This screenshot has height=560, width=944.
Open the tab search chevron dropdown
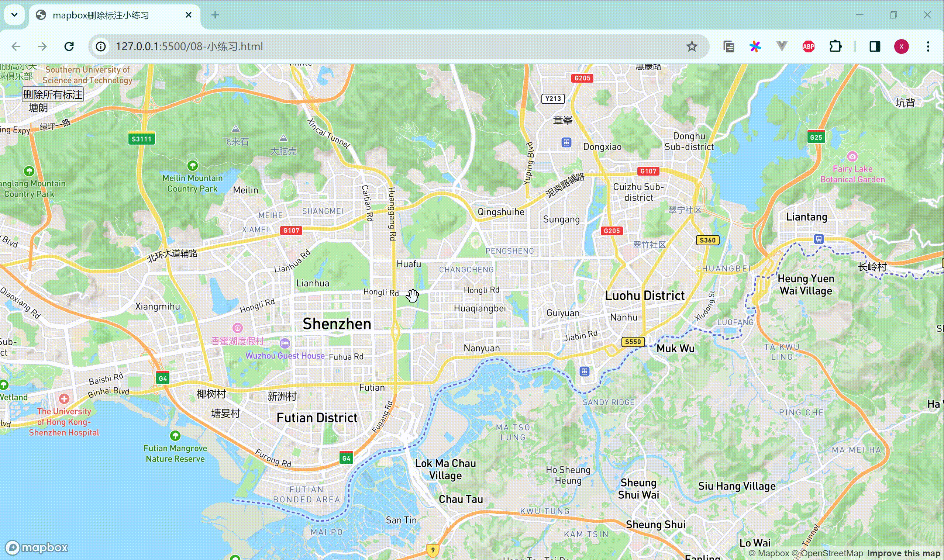14,15
